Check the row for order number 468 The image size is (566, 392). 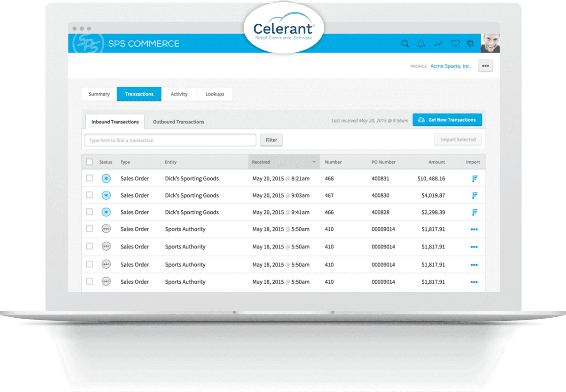coord(89,178)
